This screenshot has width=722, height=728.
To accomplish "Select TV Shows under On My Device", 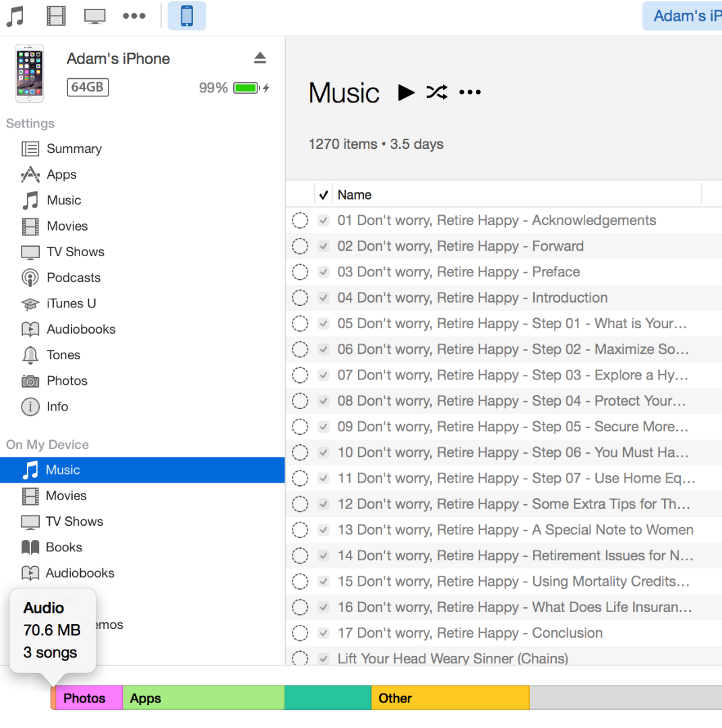I will click(x=62, y=522).
